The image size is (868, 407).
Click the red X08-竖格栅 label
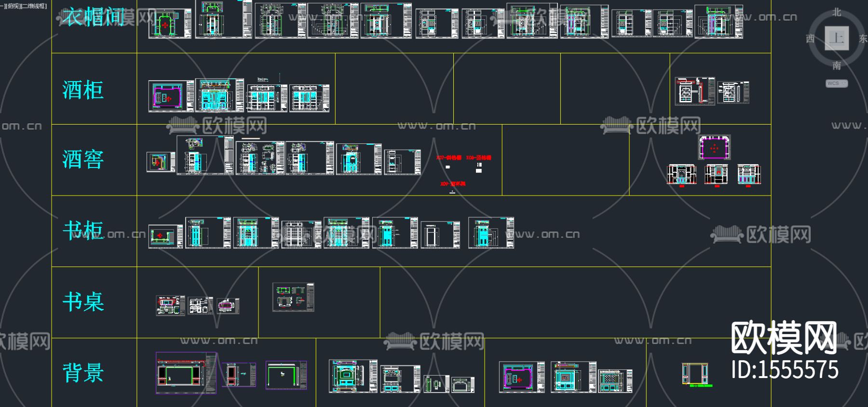click(479, 158)
